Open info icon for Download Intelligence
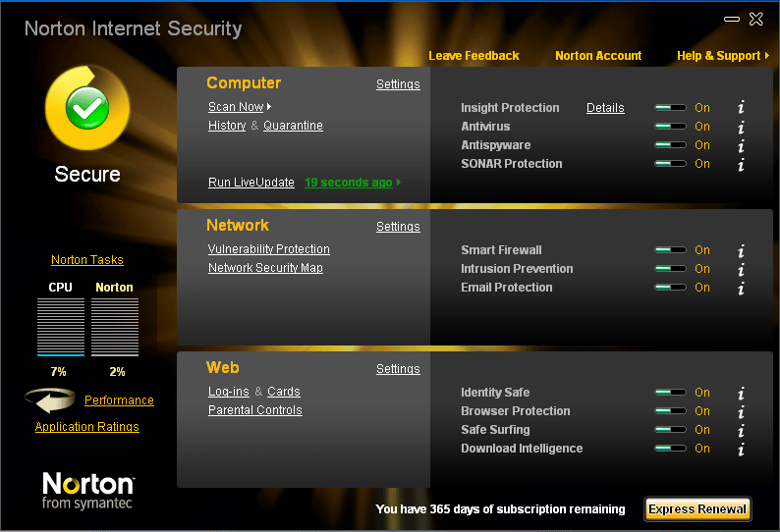780x532 pixels. tap(741, 449)
